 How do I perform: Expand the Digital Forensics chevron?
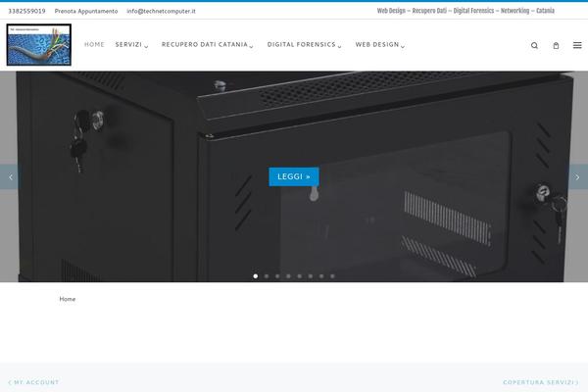(x=339, y=46)
